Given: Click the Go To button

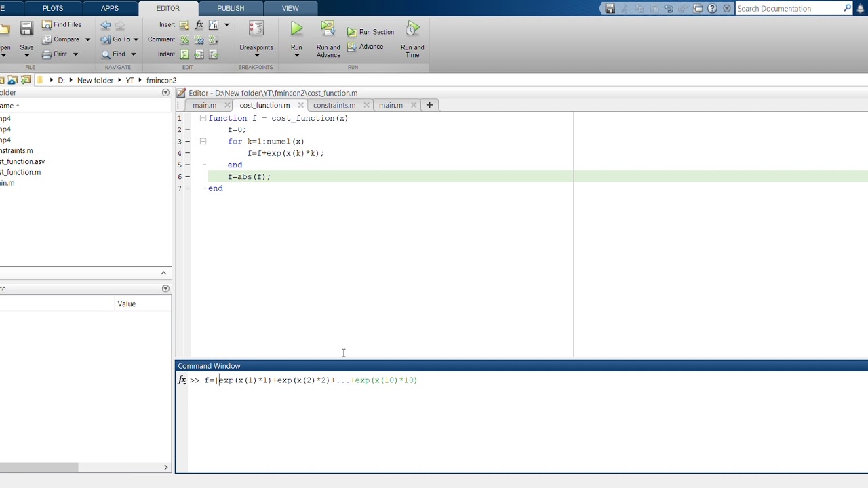Looking at the screenshot, I should coord(115,39).
